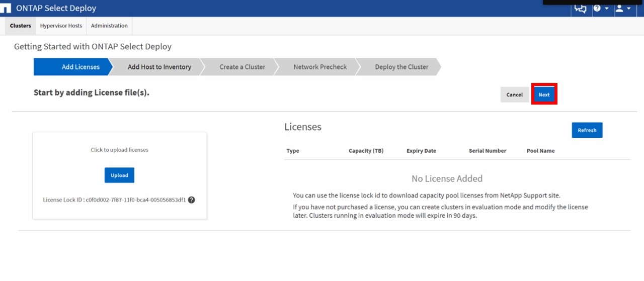This screenshot has height=281, width=644.
Task: Jump to Add Host to Inventory step
Action: tap(159, 67)
